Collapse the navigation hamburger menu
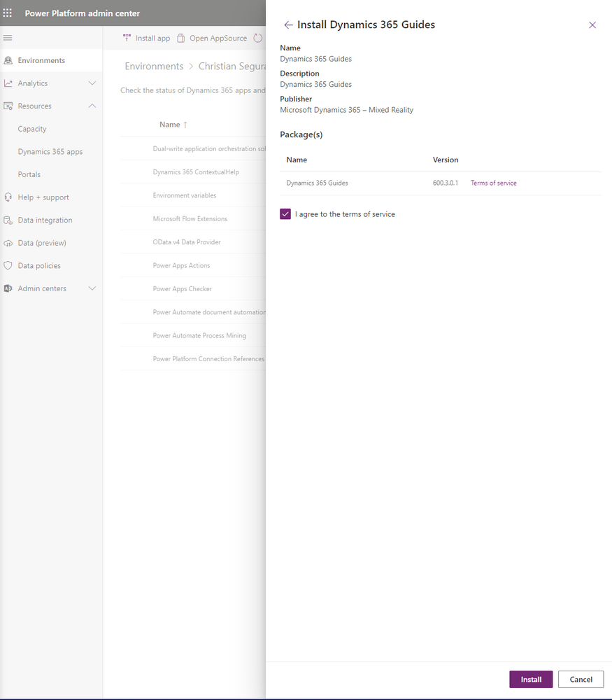Viewport: 612px width, 700px height. pyautogui.click(x=8, y=38)
